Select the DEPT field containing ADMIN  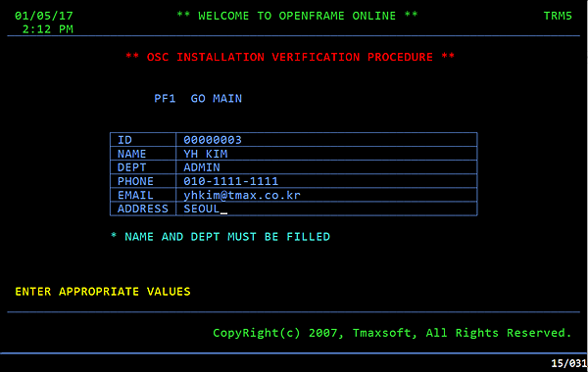click(326, 167)
